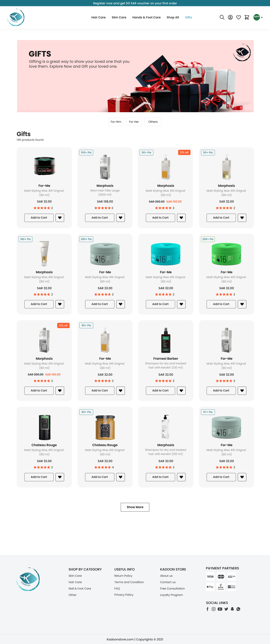
Task: Toggle wishlist heart for Worn Hair Filler Large
Action: pyautogui.click(x=121, y=218)
